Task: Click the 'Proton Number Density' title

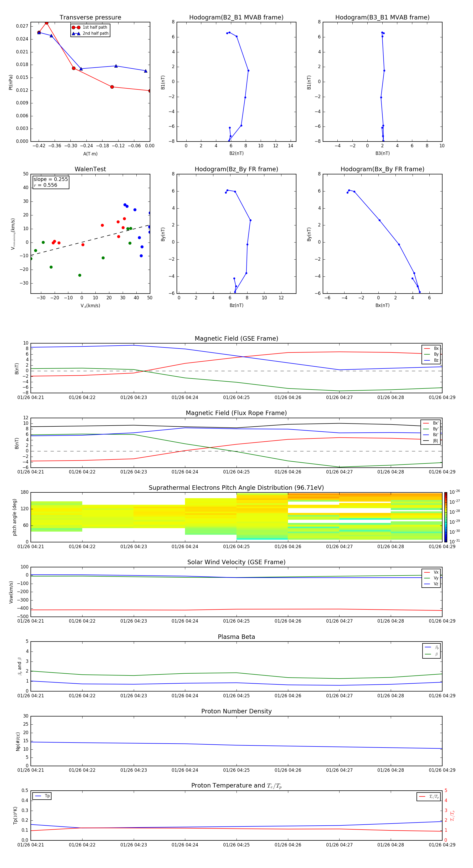Action: point(236,712)
